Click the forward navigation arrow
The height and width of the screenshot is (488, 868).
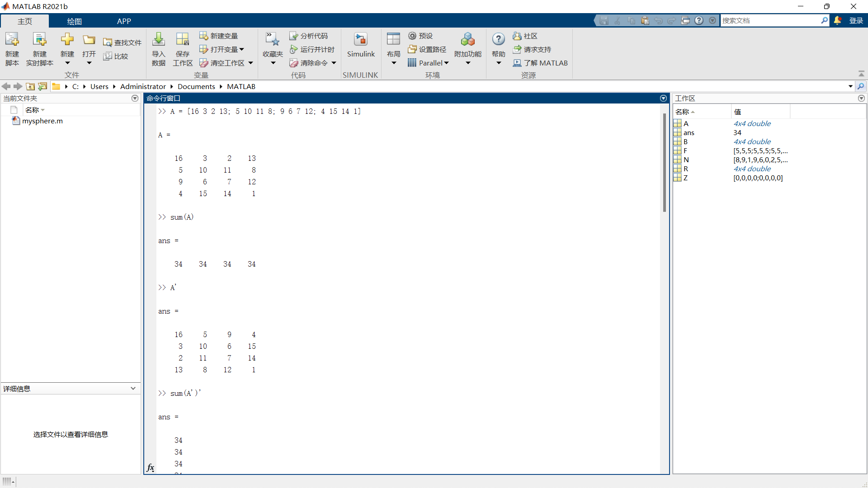(18, 86)
